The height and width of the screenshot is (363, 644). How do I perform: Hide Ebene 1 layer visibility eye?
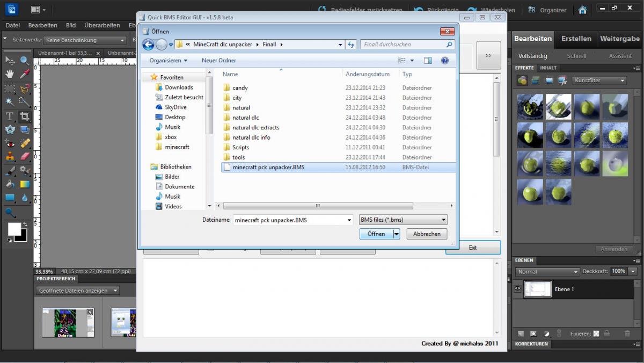[517, 289]
